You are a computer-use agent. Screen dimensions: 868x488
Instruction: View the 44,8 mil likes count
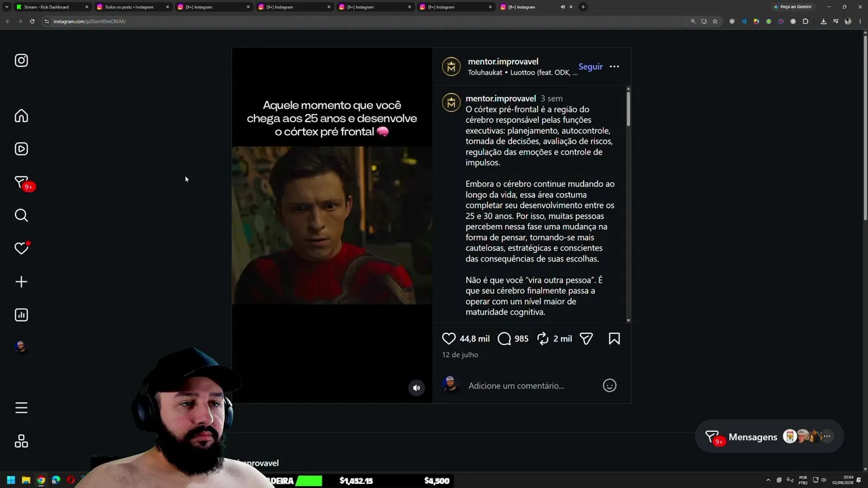475,338
